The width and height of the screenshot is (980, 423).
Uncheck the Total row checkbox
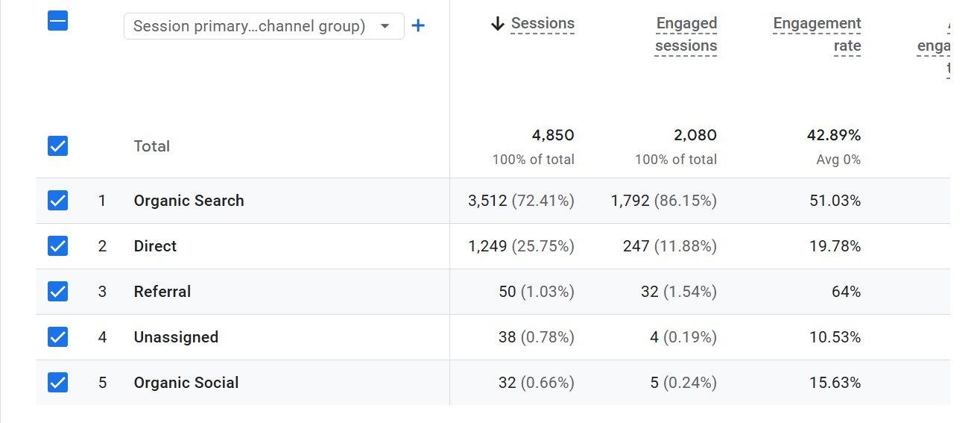tap(57, 145)
